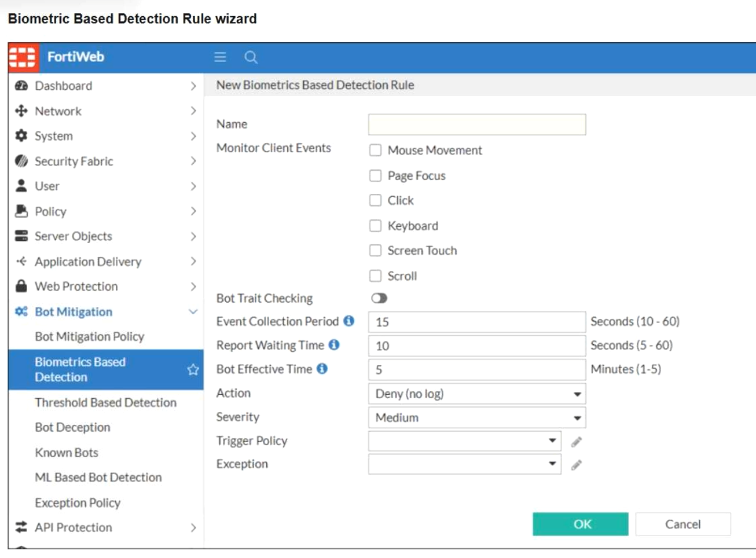Check the Page Focus checkbox
The width and height of the screenshot is (756, 558).
(x=376, y=175)
